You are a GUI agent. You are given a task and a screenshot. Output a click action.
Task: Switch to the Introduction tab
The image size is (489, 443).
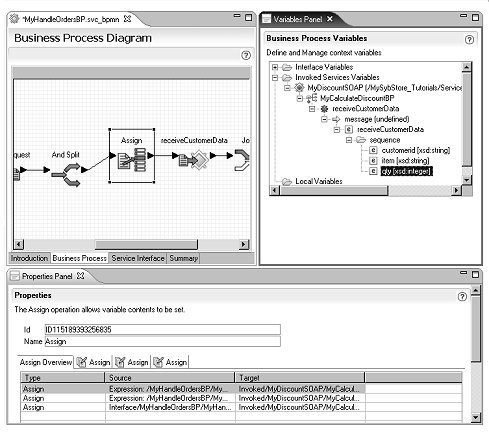pyautogui.click(x=29, y=258)
